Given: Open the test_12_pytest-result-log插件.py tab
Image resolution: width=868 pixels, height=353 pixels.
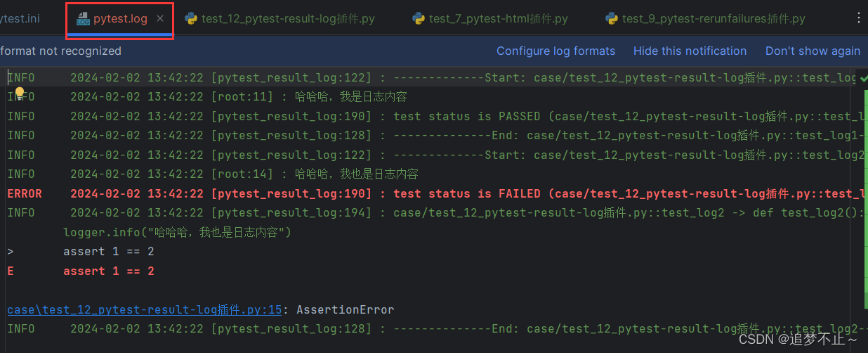Looking at the screenshot, I should click(x=280, y=19).
